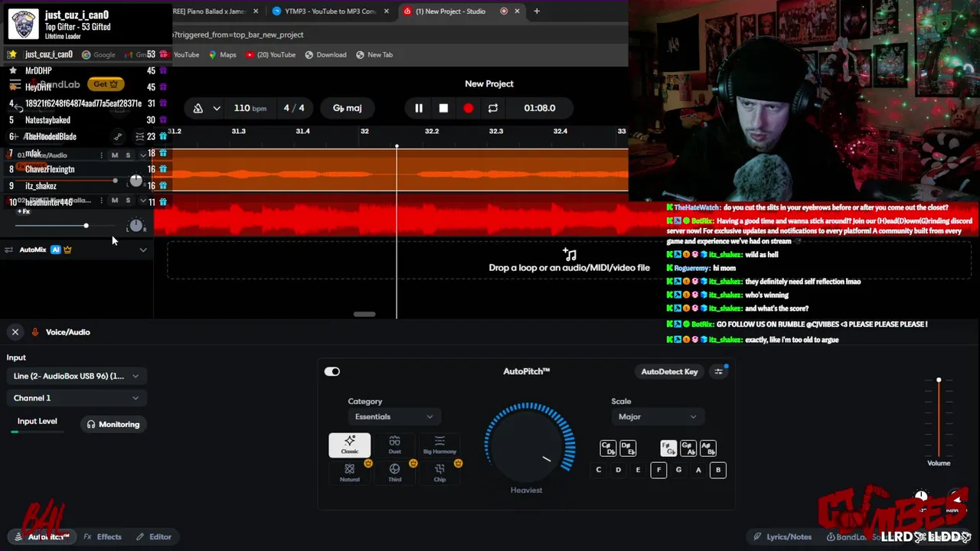Switch to the Piano Ballad browser tab

point(210,11)
